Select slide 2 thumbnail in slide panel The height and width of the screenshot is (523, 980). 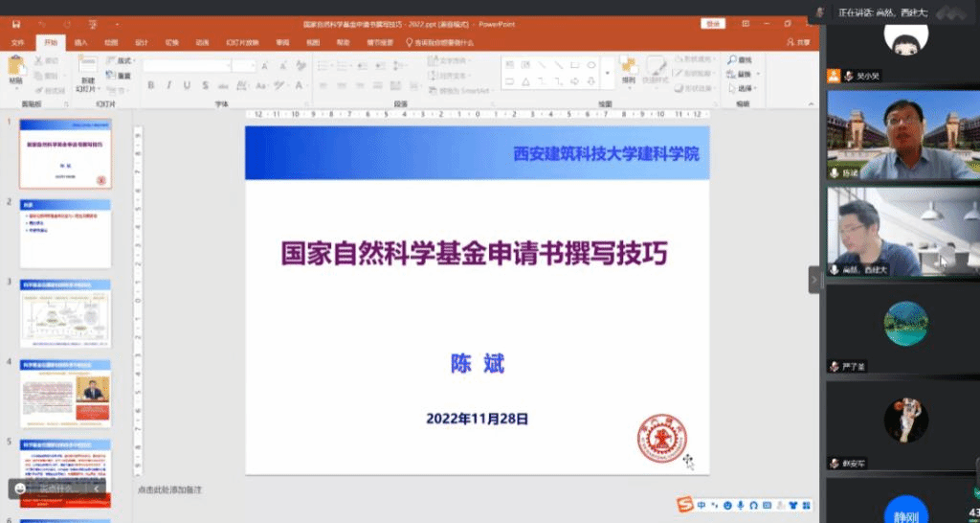66,233
